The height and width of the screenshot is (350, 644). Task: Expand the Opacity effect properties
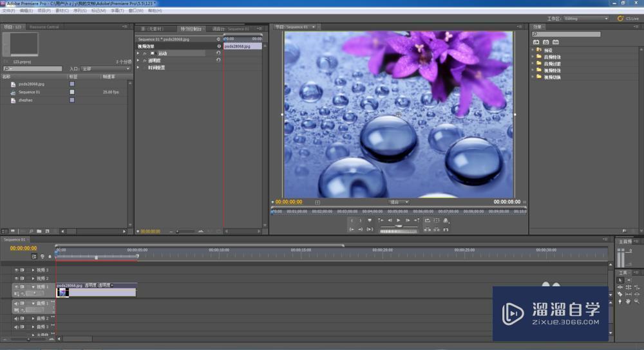pyautogui.click(x=138, y=60)
